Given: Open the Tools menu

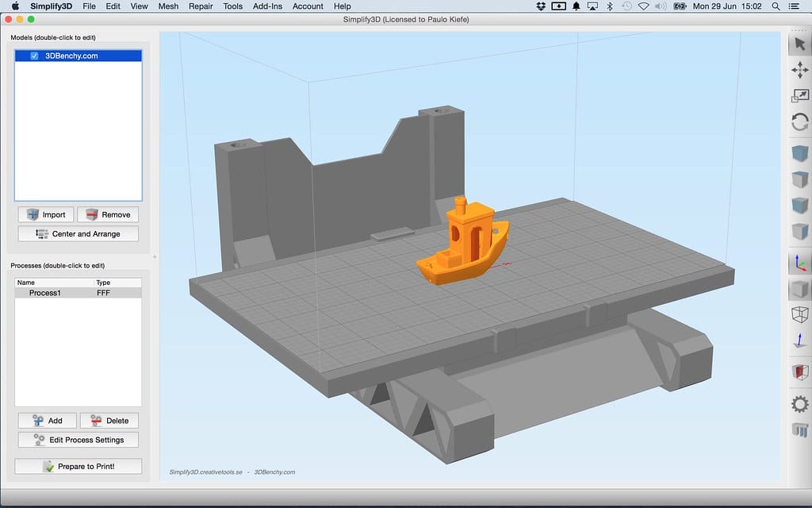Looking at the screenshot, I should (232, 6).
